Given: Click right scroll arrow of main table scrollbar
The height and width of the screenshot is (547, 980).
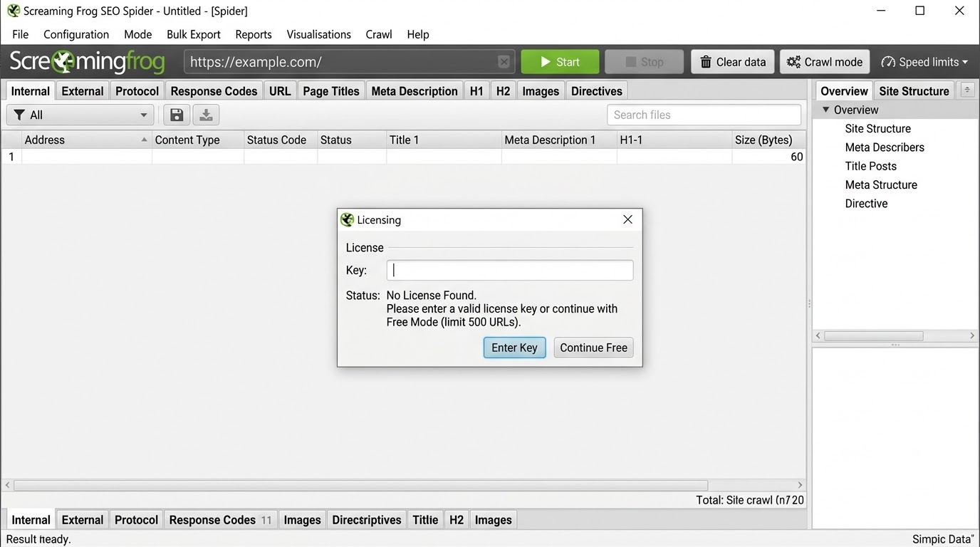Looking at the screenshot, I should click(800, 485).
